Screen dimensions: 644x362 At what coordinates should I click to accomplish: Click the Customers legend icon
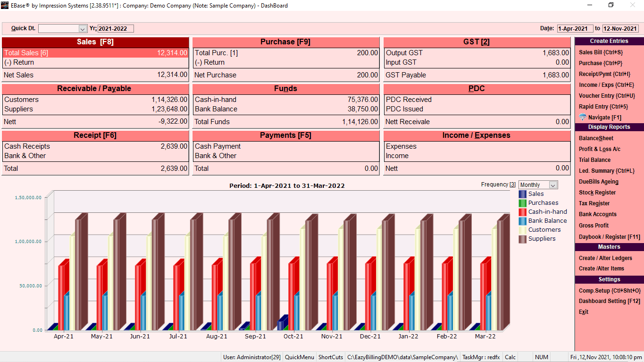click(522, 230)
